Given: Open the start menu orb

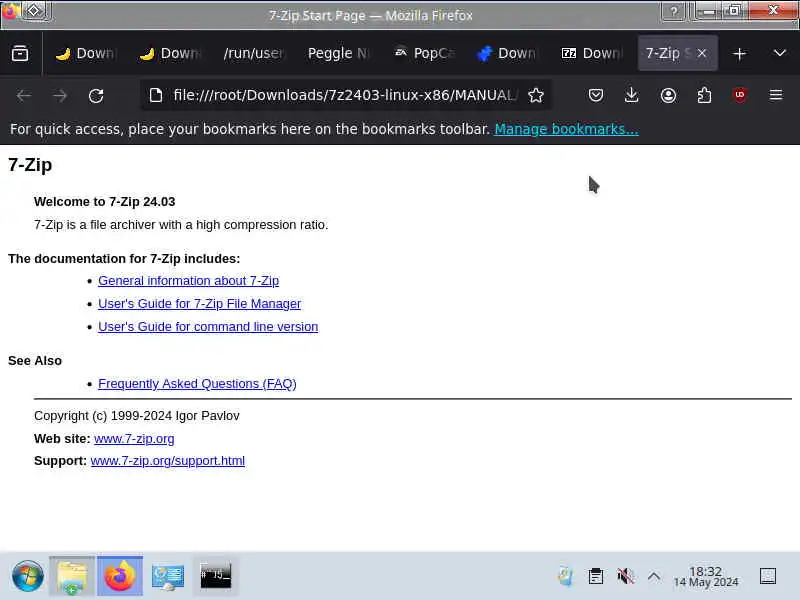Looking at the screenshot, I should pyautogui.click(x=28, y=576).
